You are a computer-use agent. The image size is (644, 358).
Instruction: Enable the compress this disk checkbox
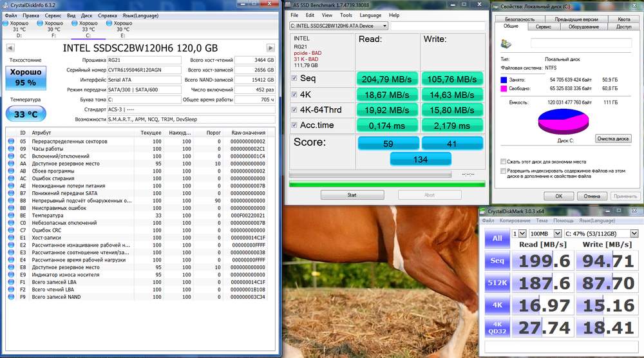(x=503, y=162)
